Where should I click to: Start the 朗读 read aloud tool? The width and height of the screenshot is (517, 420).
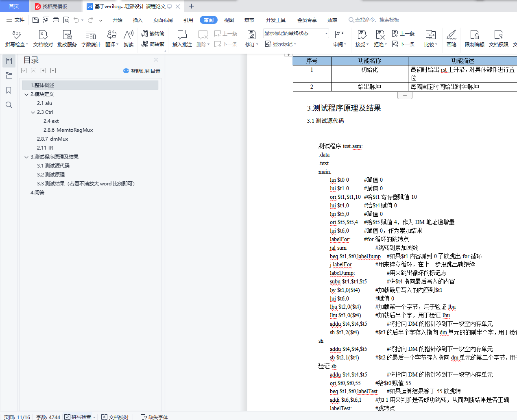(x=129, y=39)
